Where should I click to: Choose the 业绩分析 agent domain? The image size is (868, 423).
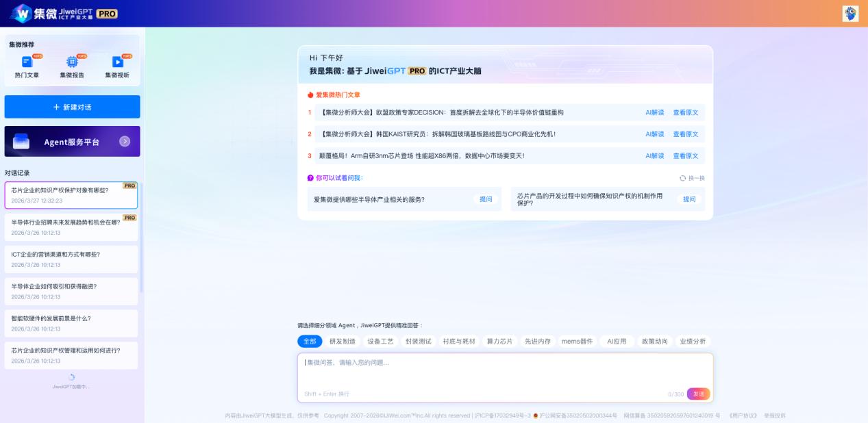tap(693, 341)
